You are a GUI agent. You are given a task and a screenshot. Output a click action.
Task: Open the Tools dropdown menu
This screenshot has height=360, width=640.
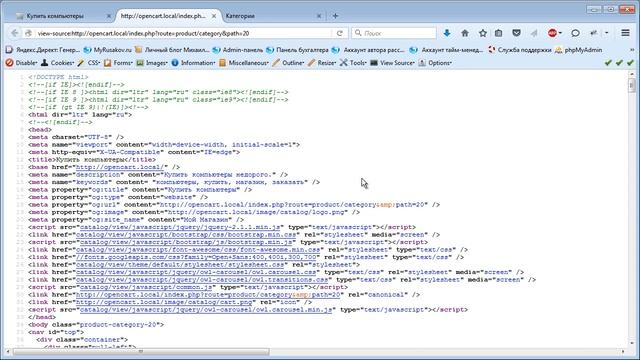pos(353,63)
